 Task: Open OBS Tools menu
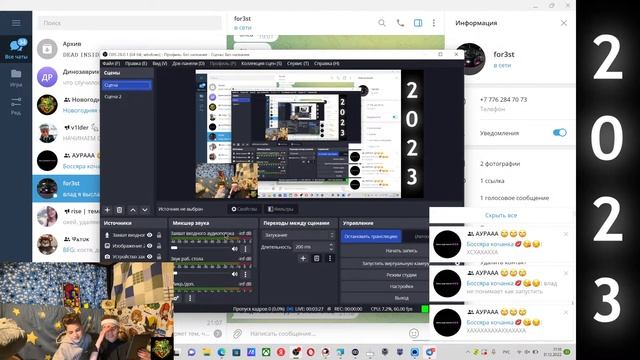click(x=298, y=64)
